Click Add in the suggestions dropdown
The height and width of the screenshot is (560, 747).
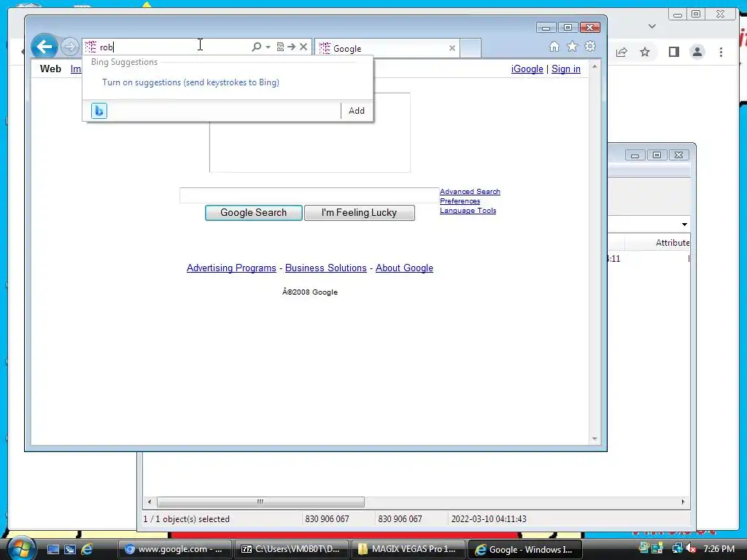pyautogui.click(x=356, y=111)
